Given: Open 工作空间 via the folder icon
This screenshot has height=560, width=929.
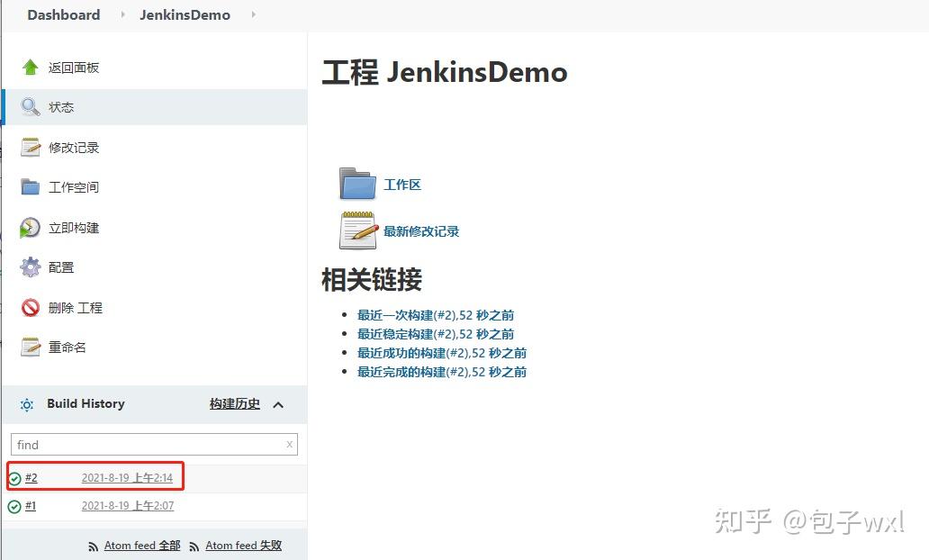Looking at the screenshot, I should coord(28,186).
